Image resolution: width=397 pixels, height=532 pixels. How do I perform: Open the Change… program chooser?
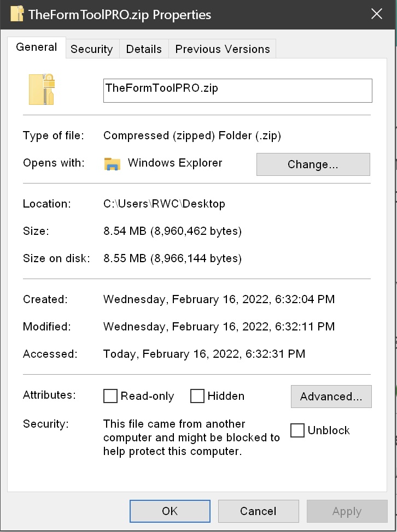coord(313,164)
